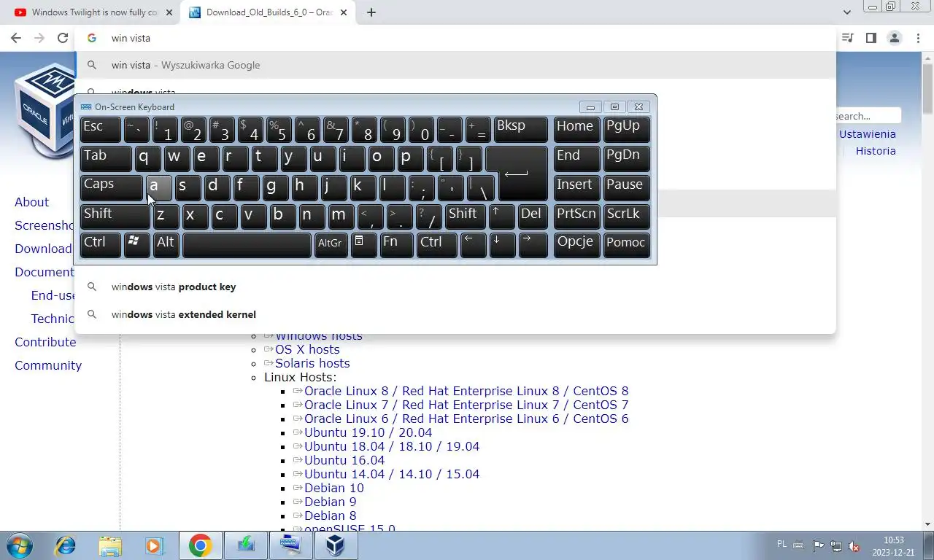
Task: Click the Windows logo key on on-screen keyboard
Action: click(137, 245)
